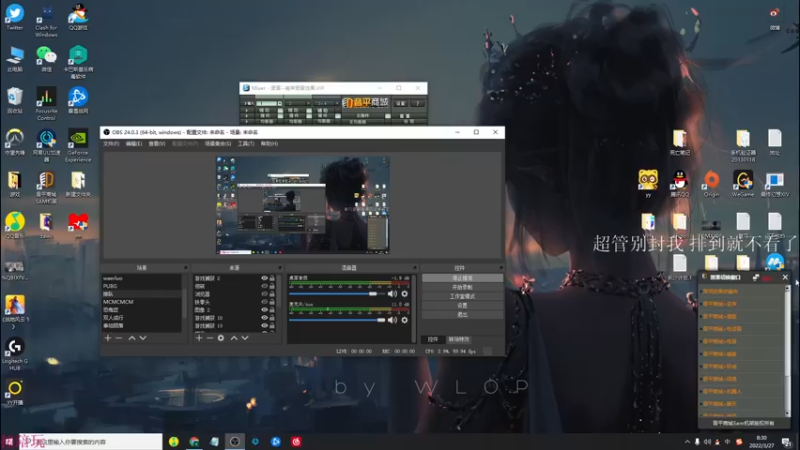Open the Mixer window dropdown showing 3+4
Screen dimensions: 800x450
pos(326,103)
